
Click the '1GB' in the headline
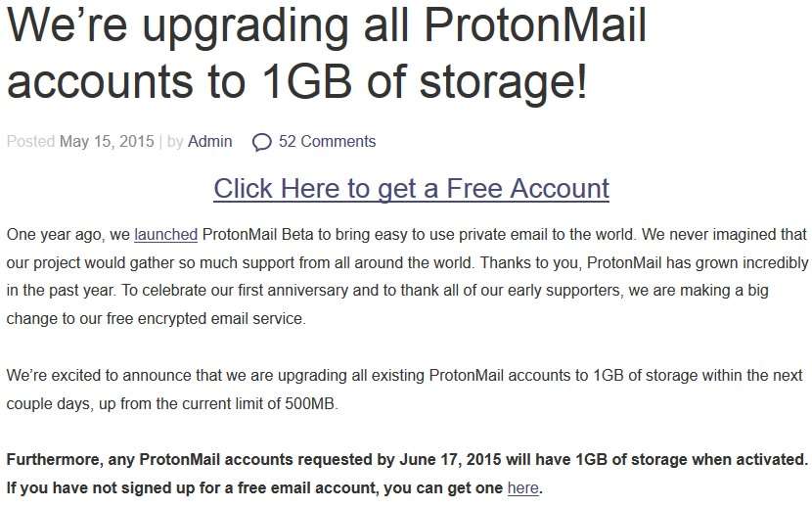(x=307, y=81)
